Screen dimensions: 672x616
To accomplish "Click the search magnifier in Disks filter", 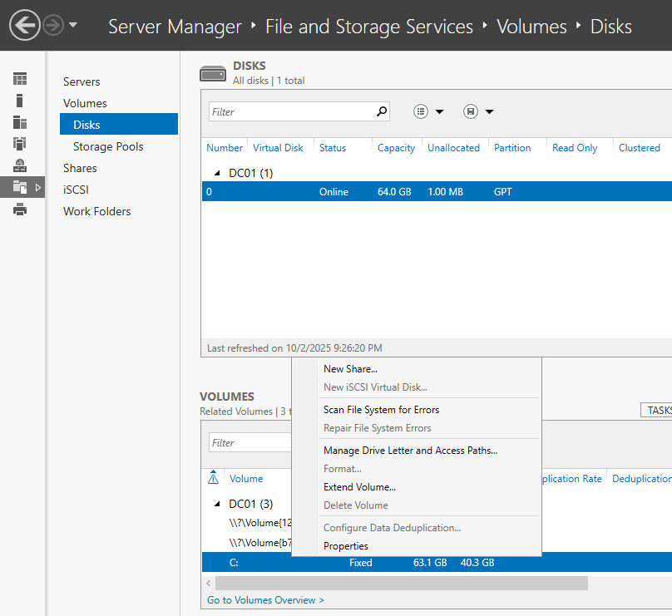I will (x=382, y=111).
